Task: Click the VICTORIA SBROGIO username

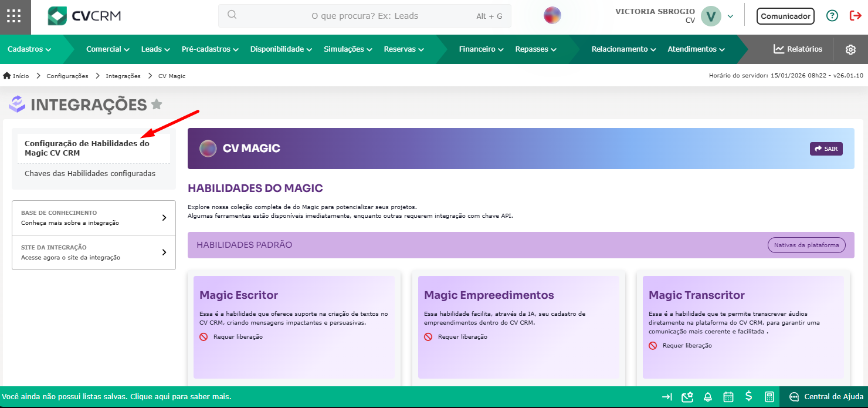Action: pyautogui.click(x=655, y=11)
